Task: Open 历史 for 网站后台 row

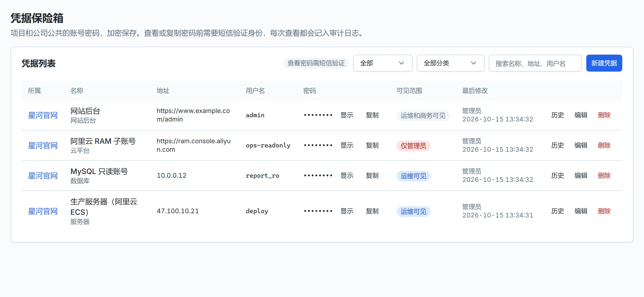Action: (x=558, y=115)
